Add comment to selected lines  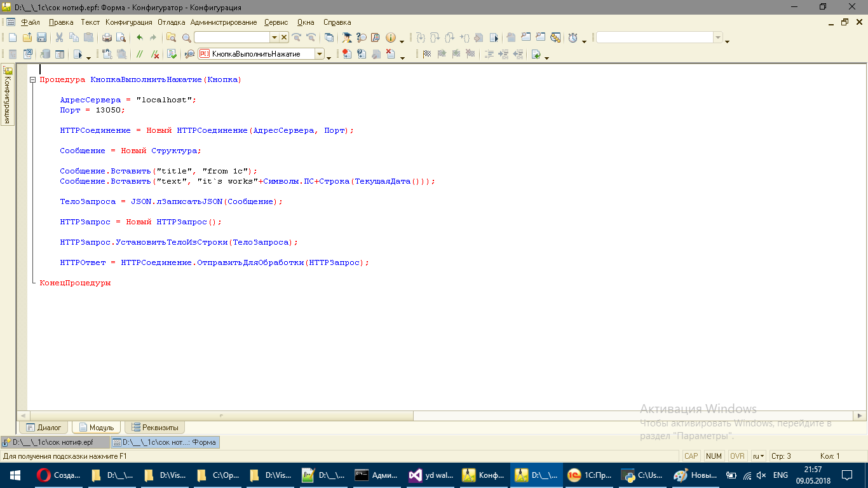coord(139,54)
